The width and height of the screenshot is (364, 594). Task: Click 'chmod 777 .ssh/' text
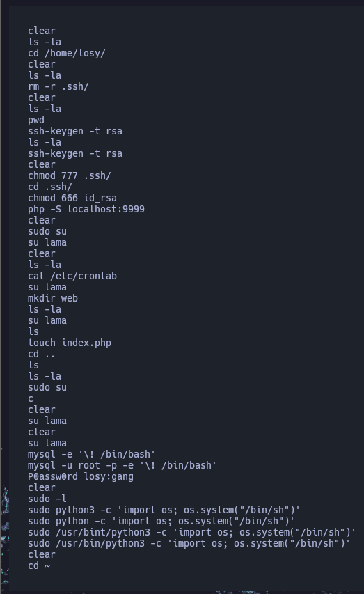[x=70, y=175]
